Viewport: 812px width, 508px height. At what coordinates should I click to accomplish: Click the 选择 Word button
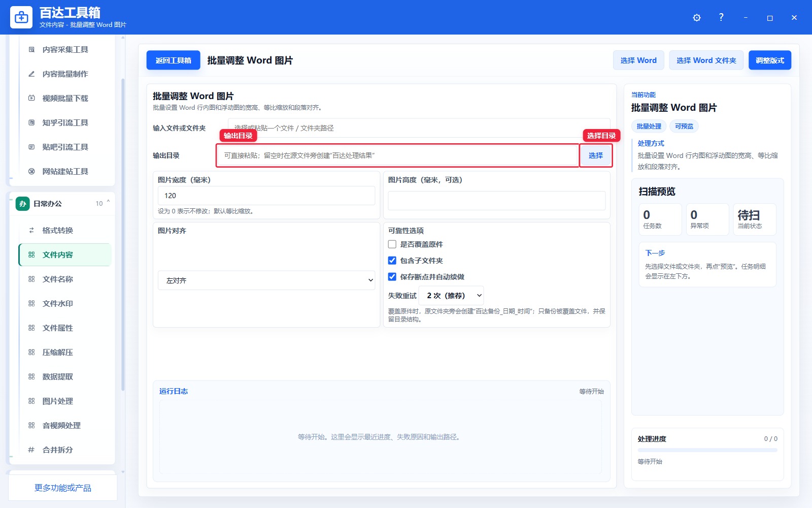638,60
